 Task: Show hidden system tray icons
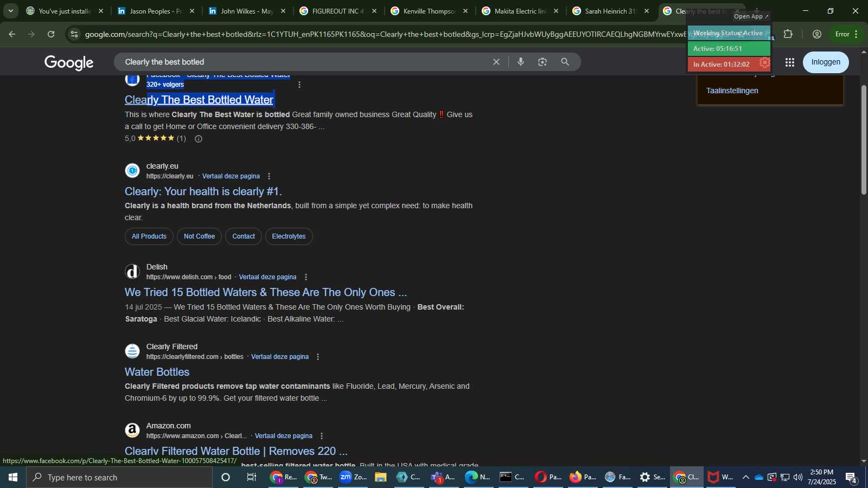(x=745, y=477)
